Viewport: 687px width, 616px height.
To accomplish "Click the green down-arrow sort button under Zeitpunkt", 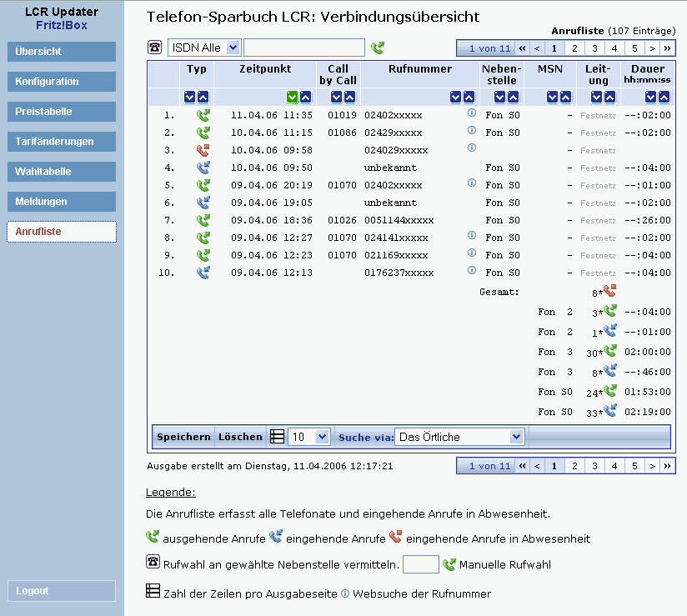I will coord(293,97).
